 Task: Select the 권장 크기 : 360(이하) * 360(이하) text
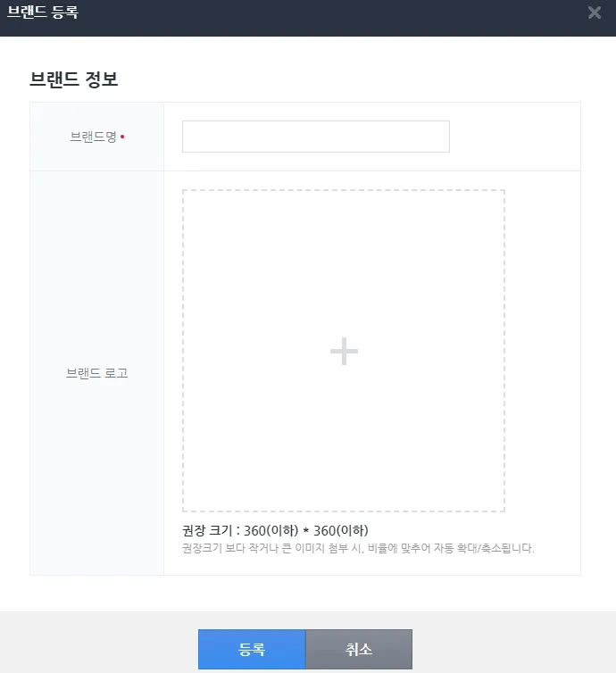point(275,530)
